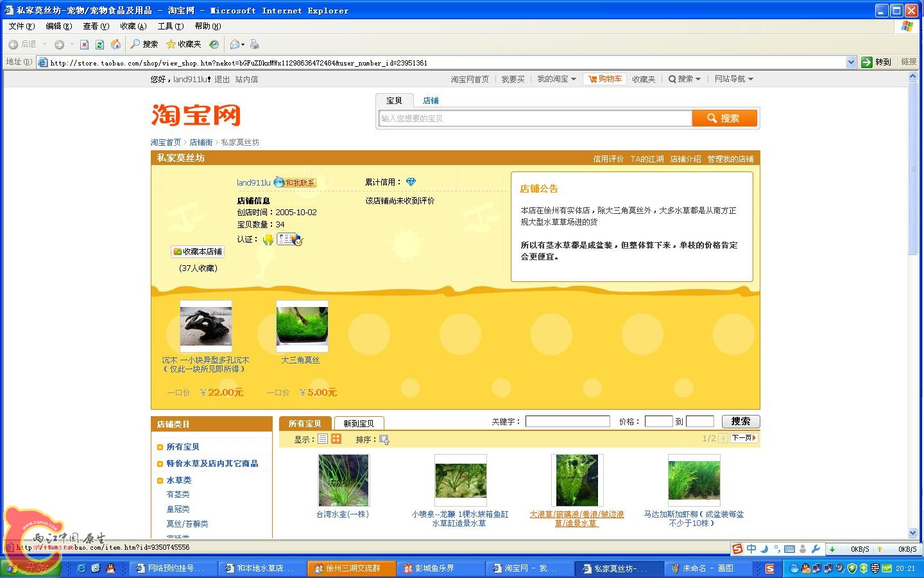Switch display to grid view
Viewport: 924px width, 578px height.
(x=336, y=439)
